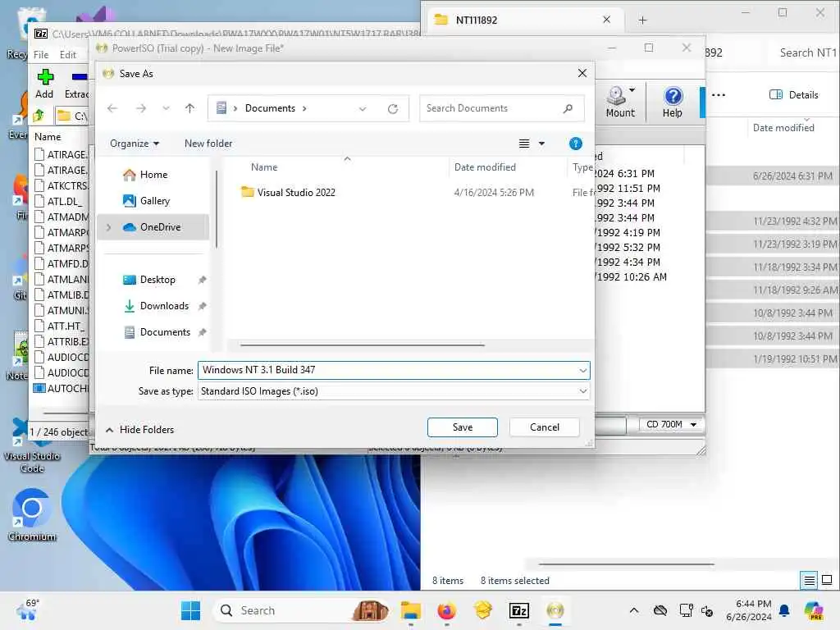Open Firefox from the taskbar
840x630 pixels.
pos(446,610)
